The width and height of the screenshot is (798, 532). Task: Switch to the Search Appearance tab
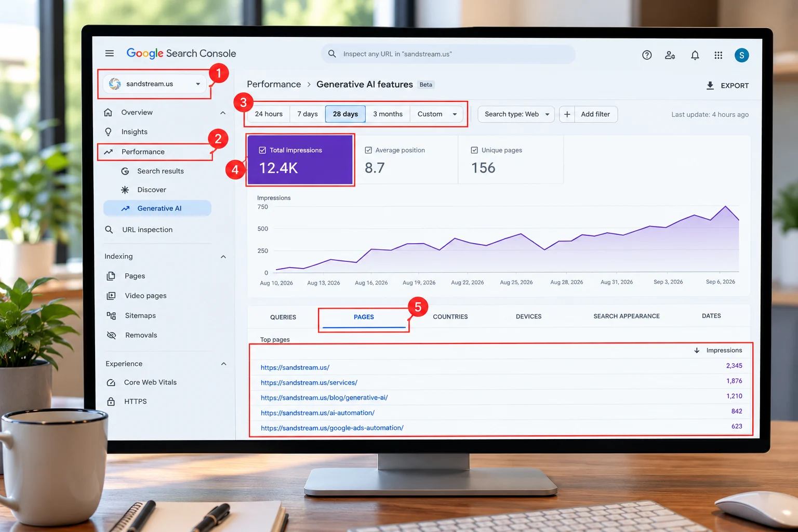[627, 316]
